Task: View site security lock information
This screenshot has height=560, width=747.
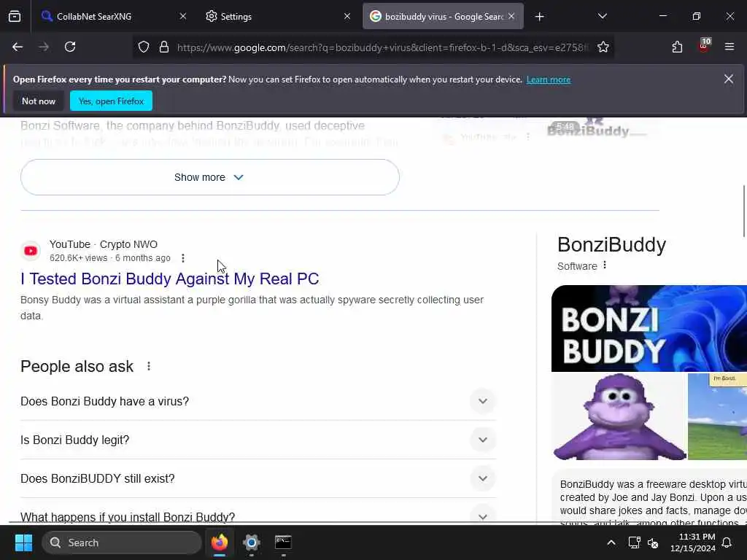Action: pyautogui.click(x=164, y=47)
